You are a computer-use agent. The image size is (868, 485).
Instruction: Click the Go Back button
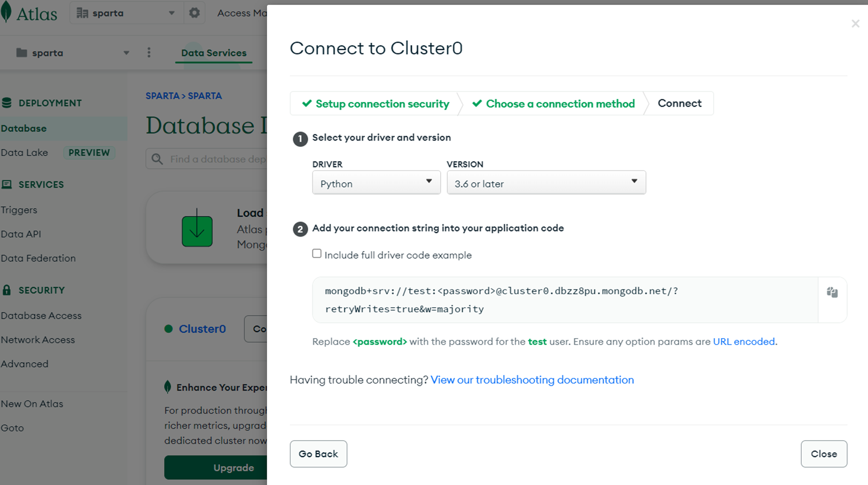pos(318,454)
